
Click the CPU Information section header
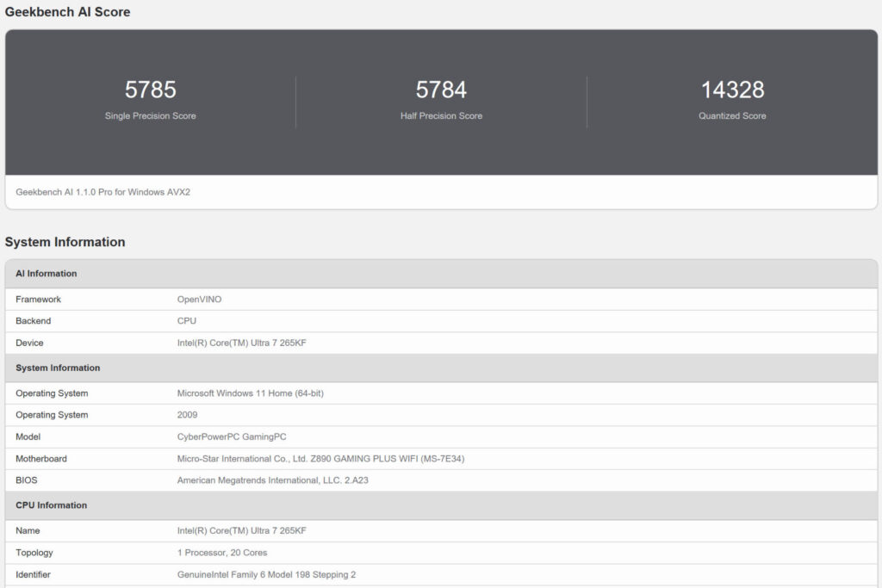coord(50,505)
